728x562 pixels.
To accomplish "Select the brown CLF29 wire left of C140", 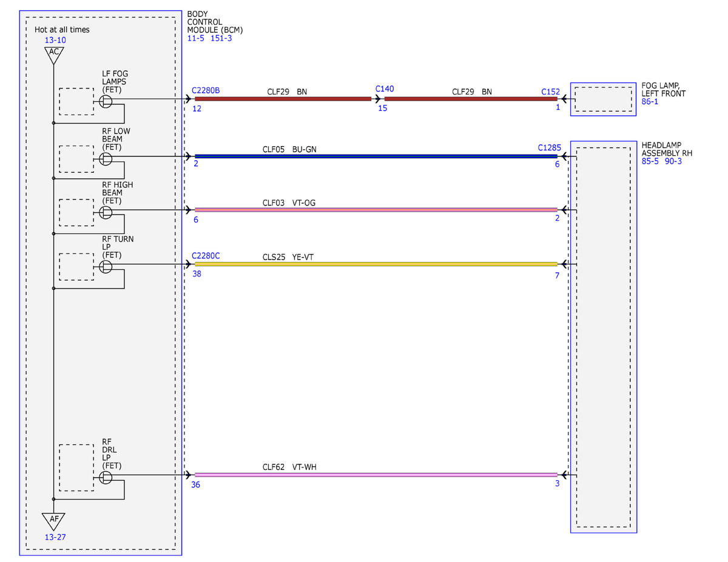I will 283,99.
